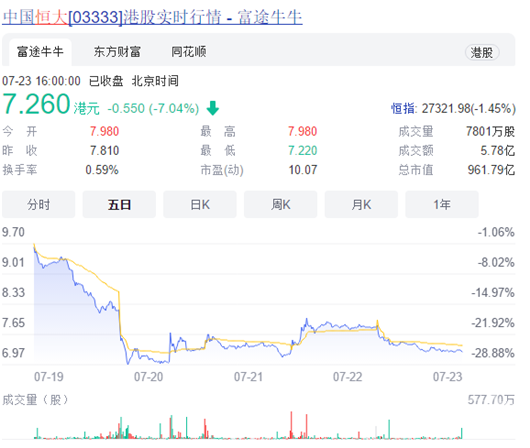Click the 07-19 date axis label
Screen dimensions: 530x448
coord(49,377)
